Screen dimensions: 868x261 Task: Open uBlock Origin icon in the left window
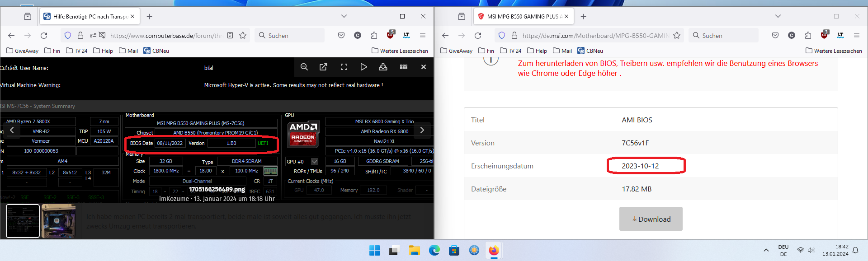391,35
